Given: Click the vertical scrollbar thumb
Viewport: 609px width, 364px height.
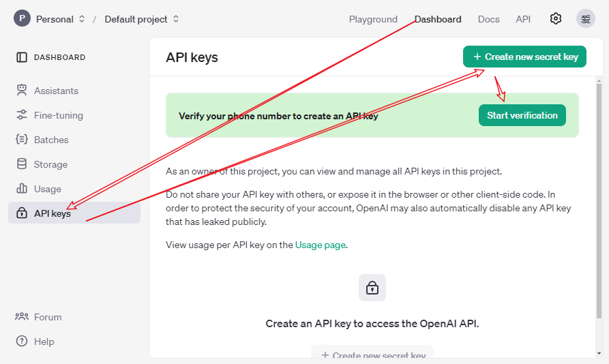Looking at the screenshot, I should click(x=599, y=200).
